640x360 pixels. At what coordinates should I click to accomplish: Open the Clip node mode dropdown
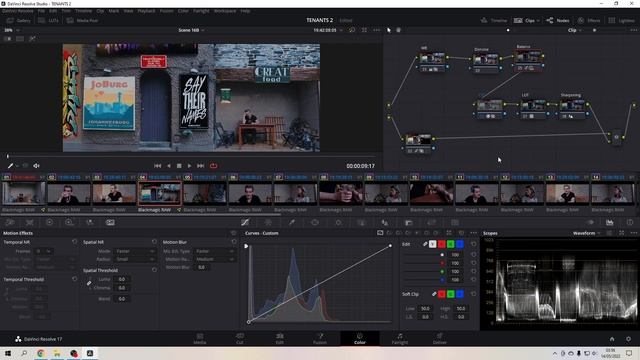click(574, 30)
